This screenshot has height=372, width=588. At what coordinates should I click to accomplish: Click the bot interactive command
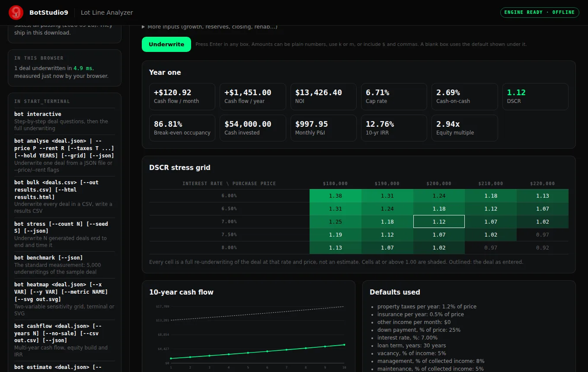(64, 121)
